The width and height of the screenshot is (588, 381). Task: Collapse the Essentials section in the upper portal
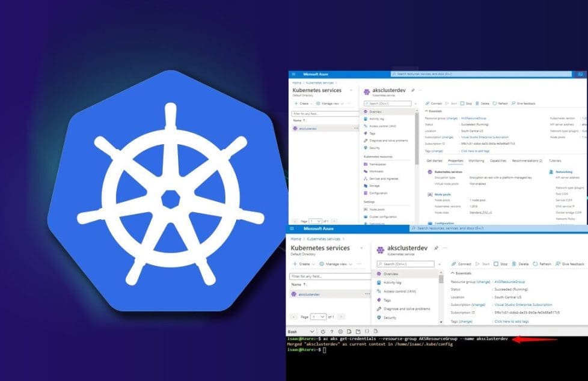tap(433, 111)
